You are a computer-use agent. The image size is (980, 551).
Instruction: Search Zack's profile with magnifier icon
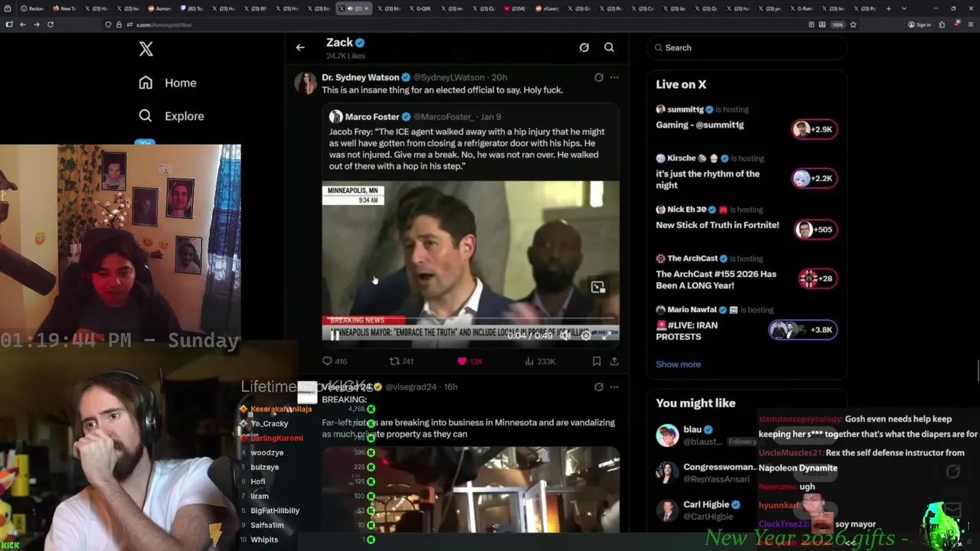(x=609, y=47)
